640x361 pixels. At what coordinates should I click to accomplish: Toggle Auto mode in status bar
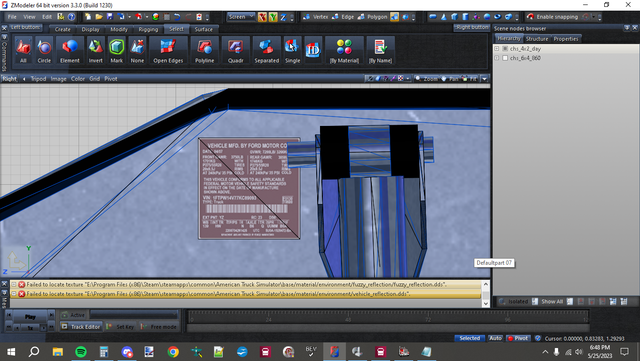click(495, 338)
